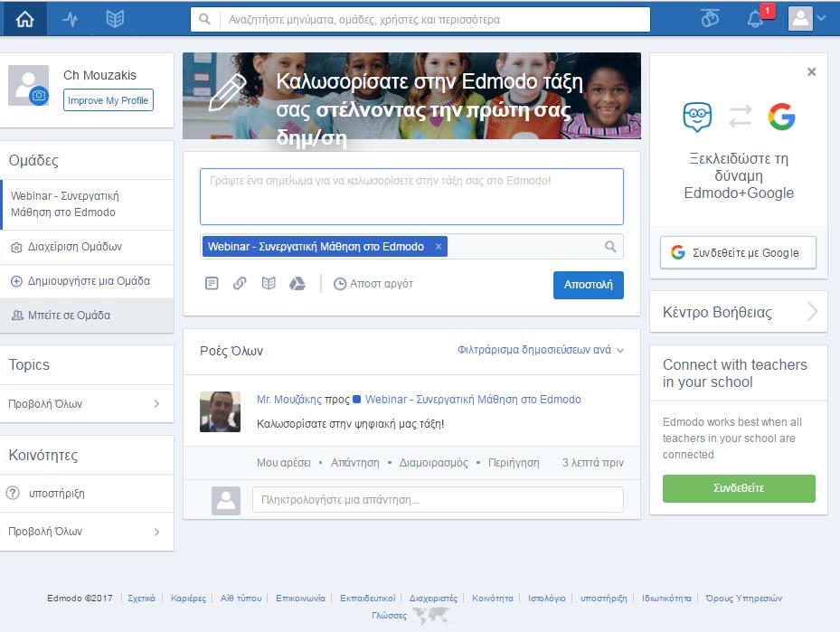Image resolution: width=840 pixels, height=632 pixels.
Task: Close the Edmodo+Google promo card
Action: (x=812, y=71)
